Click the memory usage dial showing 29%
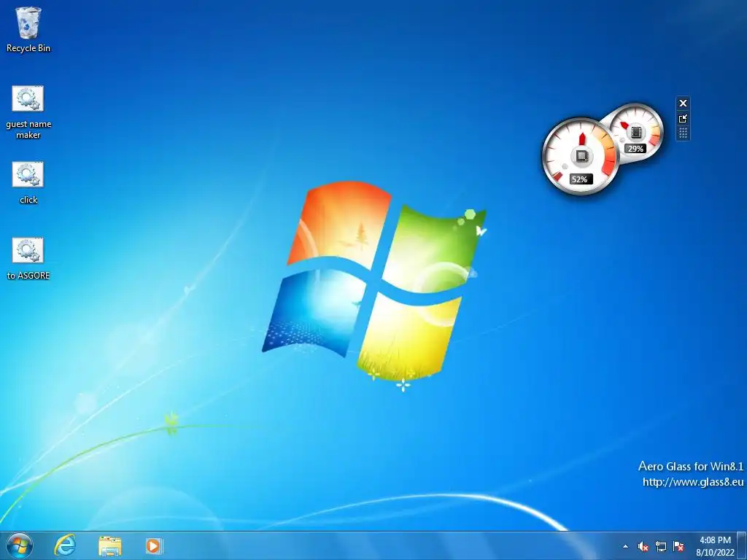This screenshot has height=560, width=747. click(636, 131)
